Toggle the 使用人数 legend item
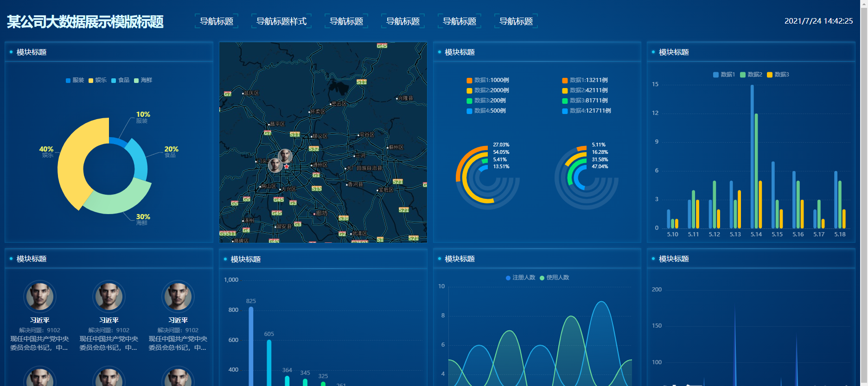This screenshot has height=386, width=868. [555, 278]
